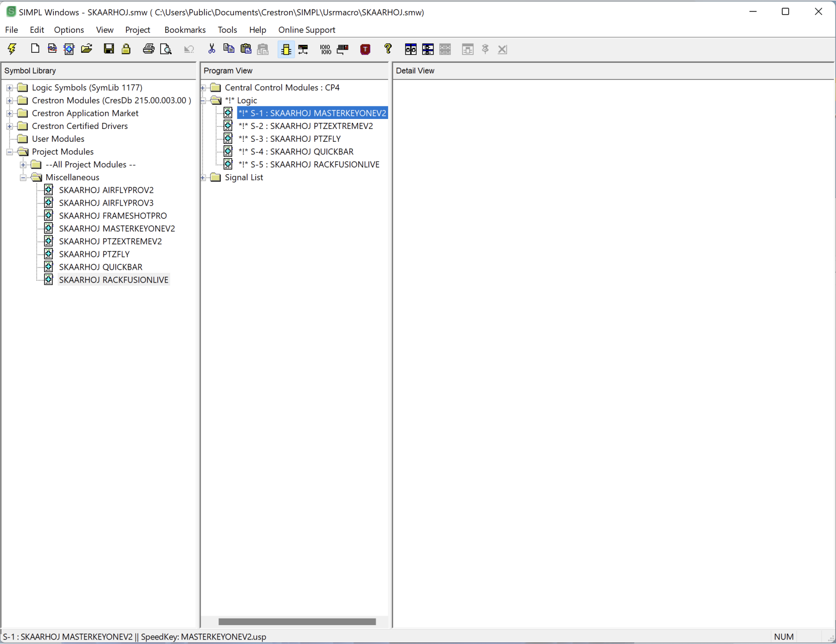The image size is (836, 644).
Task: Click the highlighted yellow chip toolbar icon
Action: (286, 49)
